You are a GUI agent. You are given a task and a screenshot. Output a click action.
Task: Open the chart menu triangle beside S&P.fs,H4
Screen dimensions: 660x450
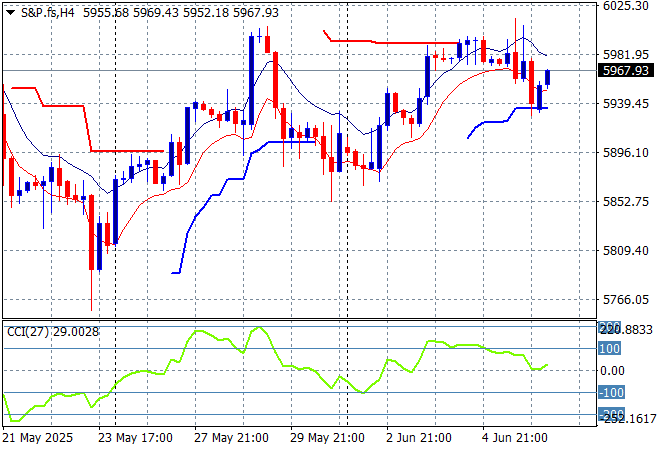[x=11, y=13]
